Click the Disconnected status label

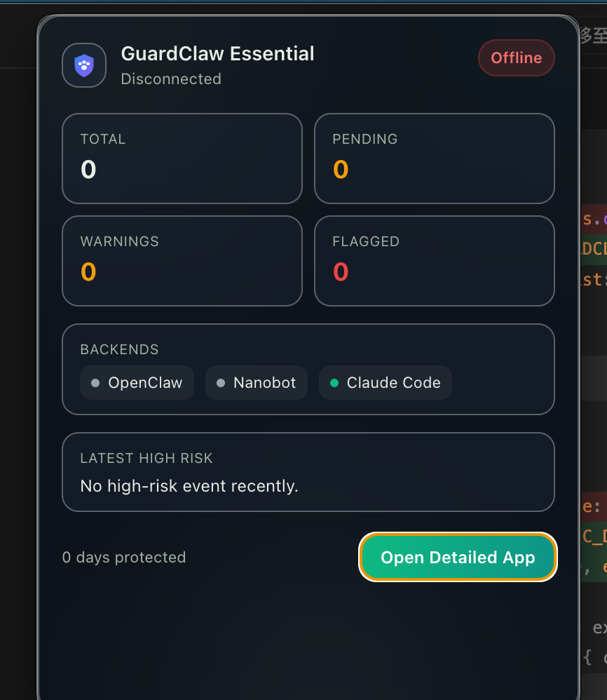pos(171,79)
